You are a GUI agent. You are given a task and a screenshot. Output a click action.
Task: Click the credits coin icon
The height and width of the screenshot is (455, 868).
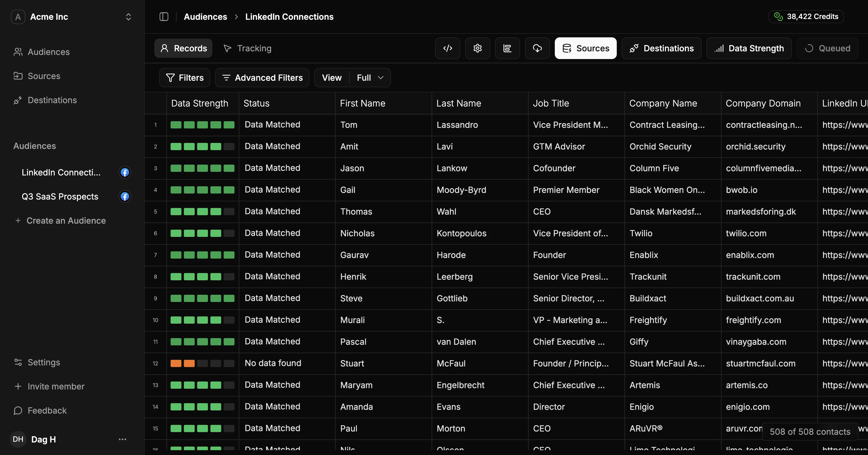(x=778, y=16)
